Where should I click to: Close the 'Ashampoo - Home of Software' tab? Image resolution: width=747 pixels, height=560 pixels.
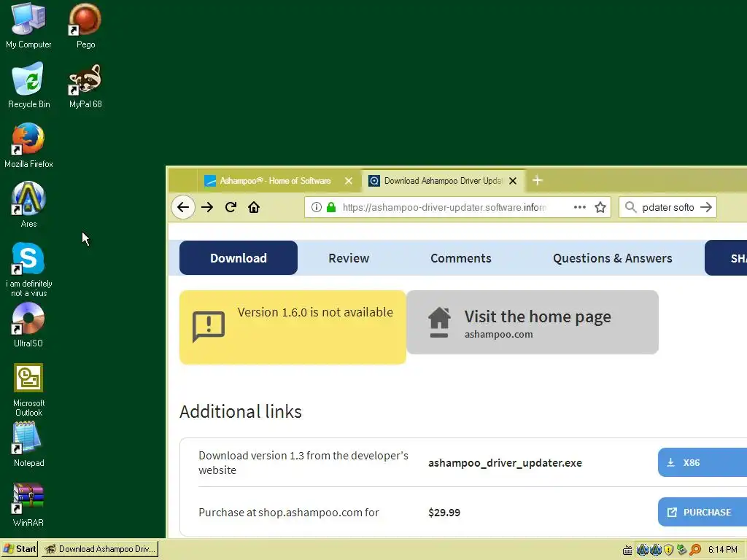349,181
